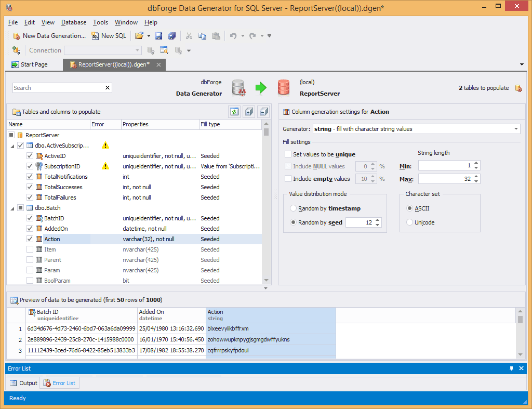
Task: Switch to the Output tab
Action: coord(24,383)
